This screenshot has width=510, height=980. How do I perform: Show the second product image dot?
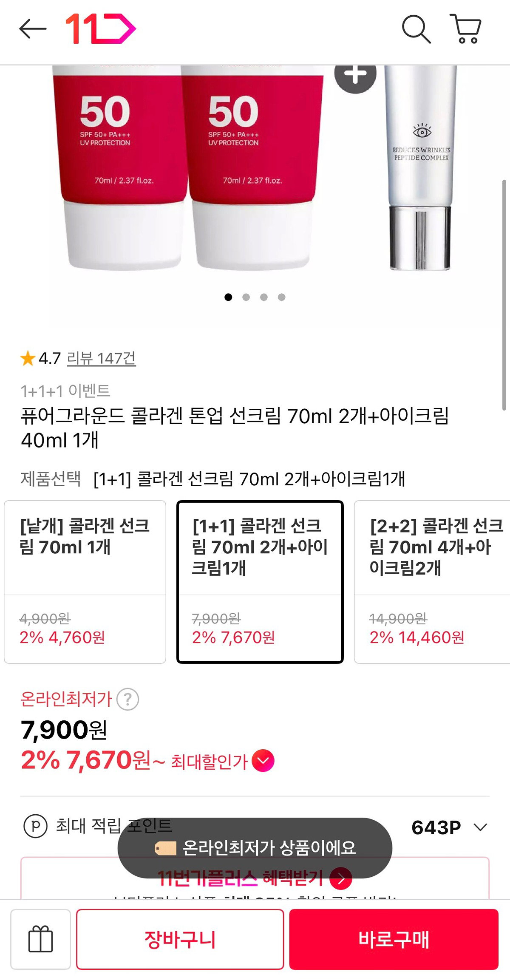click(x=246, y=297)
